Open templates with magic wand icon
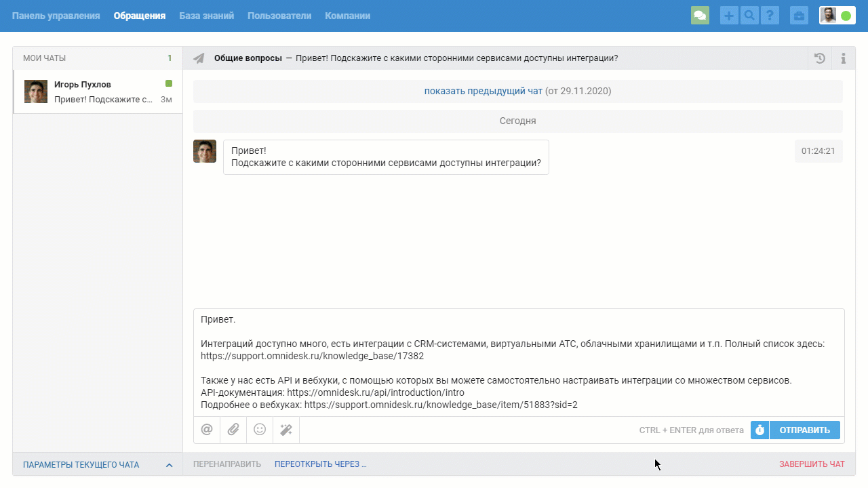Screen dimensions: 868x488 coord(286,430)
